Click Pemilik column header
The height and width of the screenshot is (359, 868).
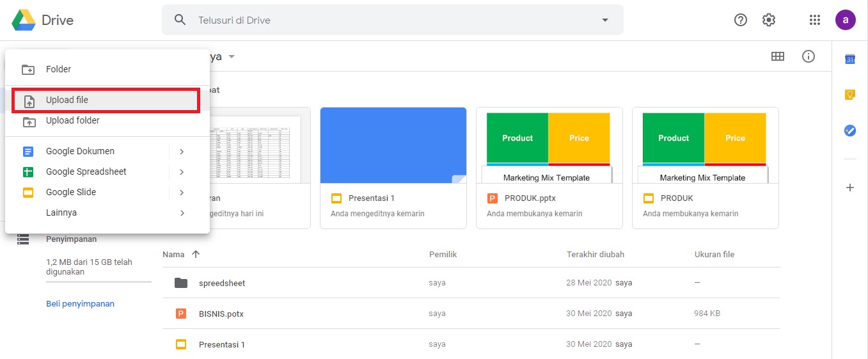point(443,255)
